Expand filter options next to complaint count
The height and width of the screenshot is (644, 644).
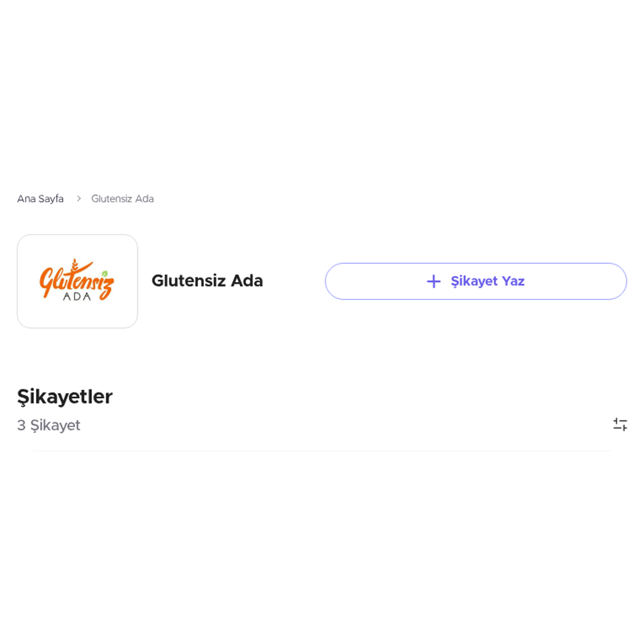(x=620, y=425)
